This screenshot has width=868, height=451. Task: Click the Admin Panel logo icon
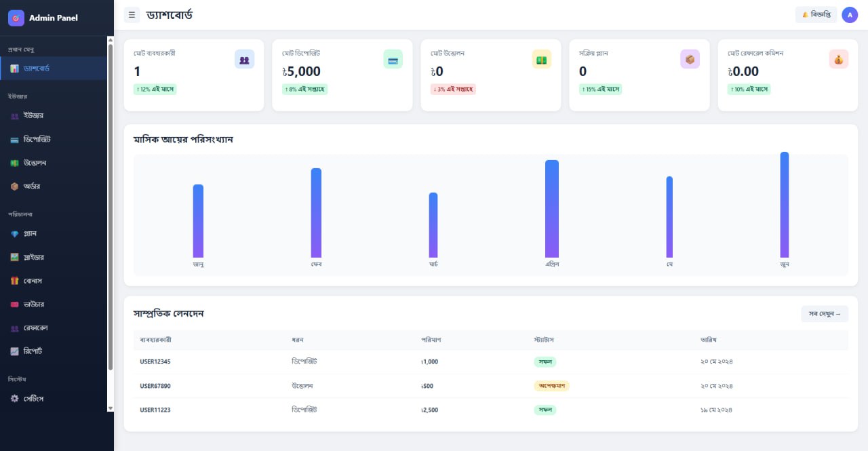pos(16,18)
